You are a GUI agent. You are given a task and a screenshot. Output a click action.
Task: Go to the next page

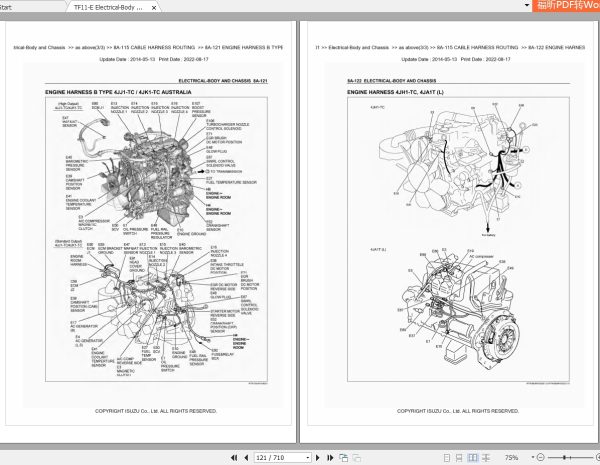pos(318,457)
